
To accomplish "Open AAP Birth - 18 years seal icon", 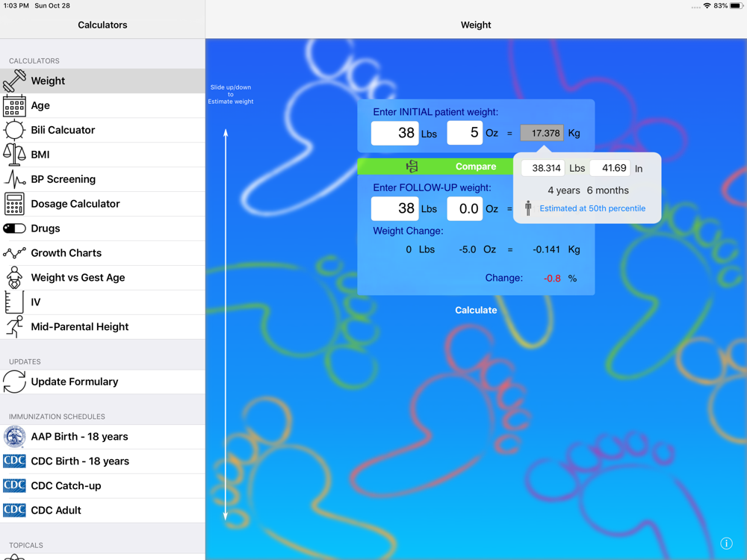I will tap(14, 436).
